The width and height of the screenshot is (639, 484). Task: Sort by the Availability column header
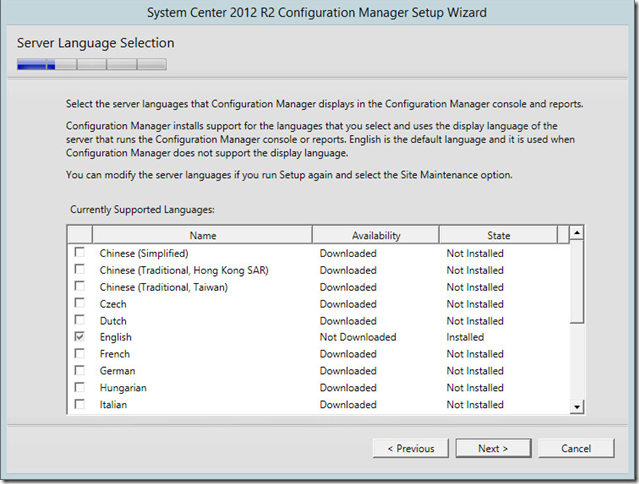click(x=375, y=236)
